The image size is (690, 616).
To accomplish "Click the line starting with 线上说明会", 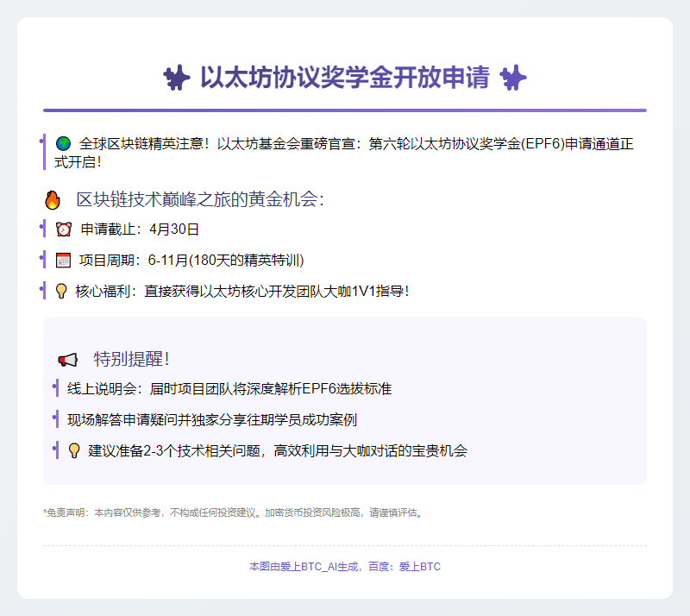I will click(x=229, y=389).
